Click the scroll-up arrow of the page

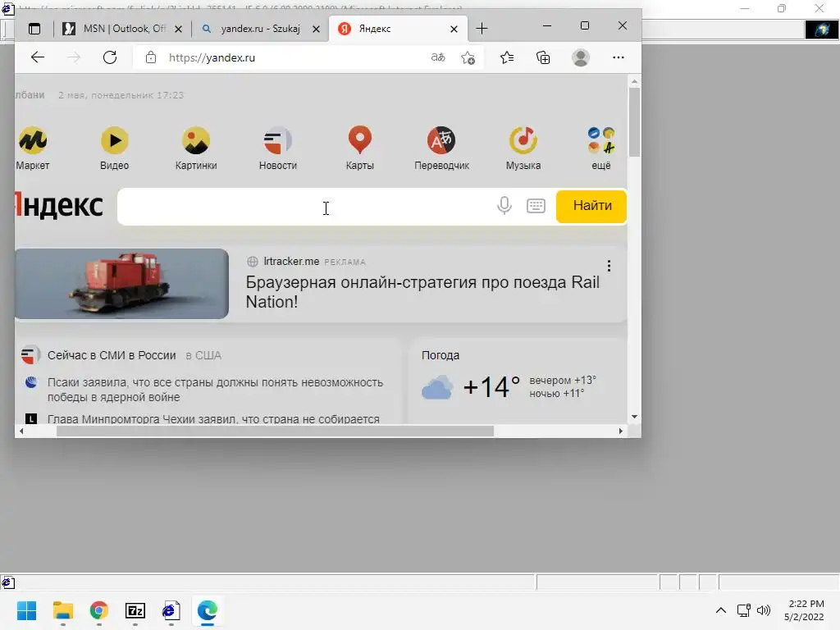point(634,81)
